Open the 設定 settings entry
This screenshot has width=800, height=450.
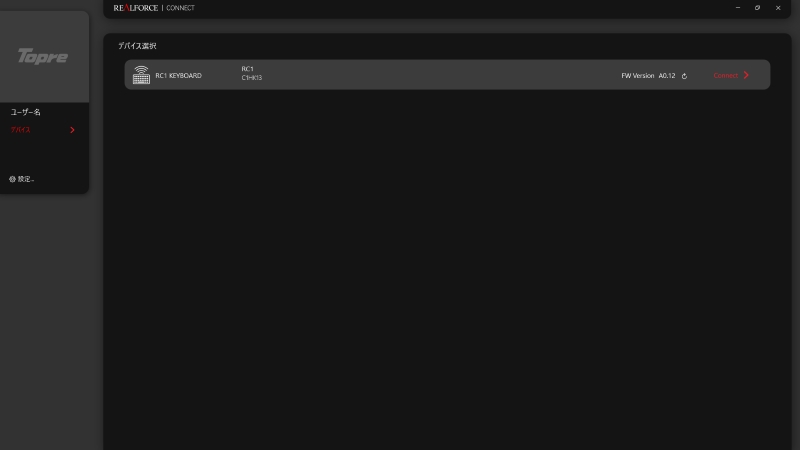(26, 179)
